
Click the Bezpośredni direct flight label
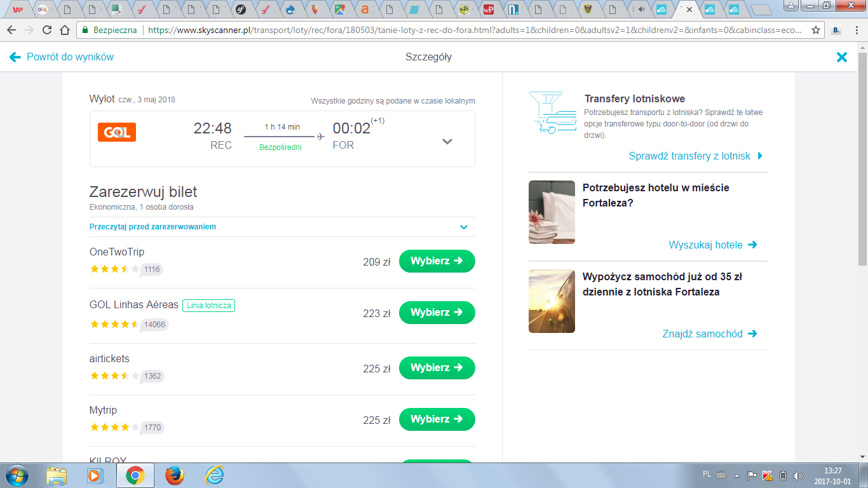pos(280,147)
